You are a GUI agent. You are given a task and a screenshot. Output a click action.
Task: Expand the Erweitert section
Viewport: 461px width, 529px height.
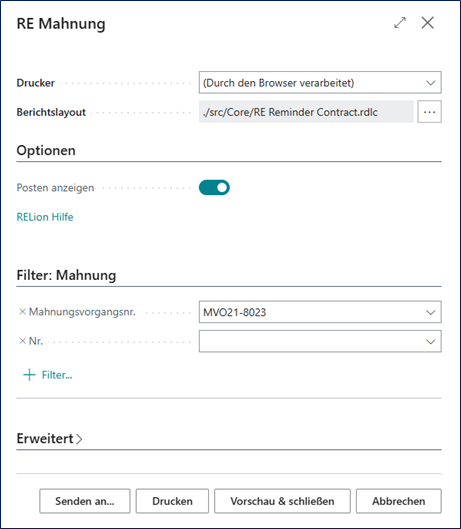[50, 439]
